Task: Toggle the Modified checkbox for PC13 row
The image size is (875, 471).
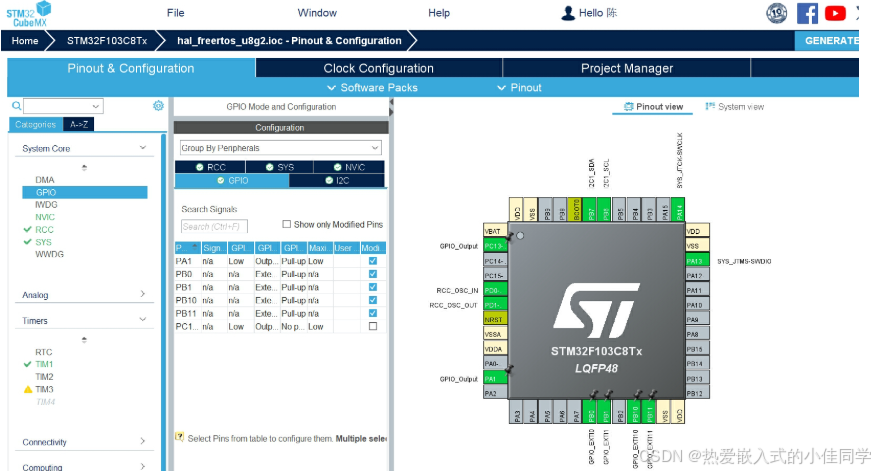Action: pos(373,326)
